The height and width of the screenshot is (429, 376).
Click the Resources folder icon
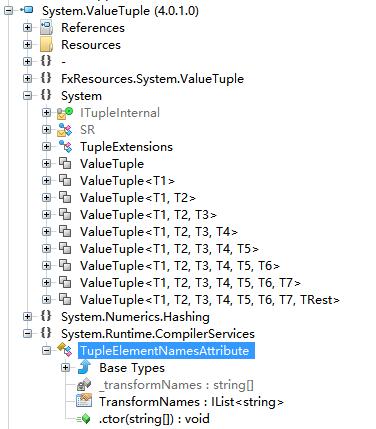point(46,44)
